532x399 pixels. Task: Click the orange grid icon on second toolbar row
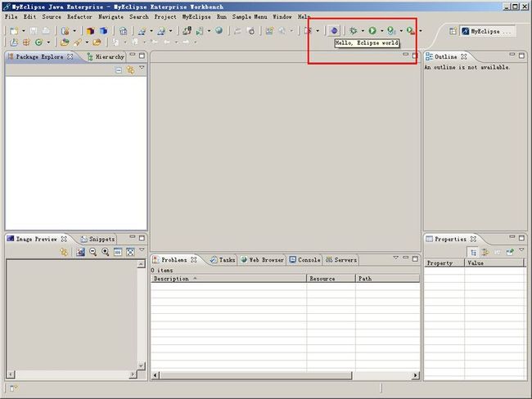pyautogui.click(x=26, y=43)
